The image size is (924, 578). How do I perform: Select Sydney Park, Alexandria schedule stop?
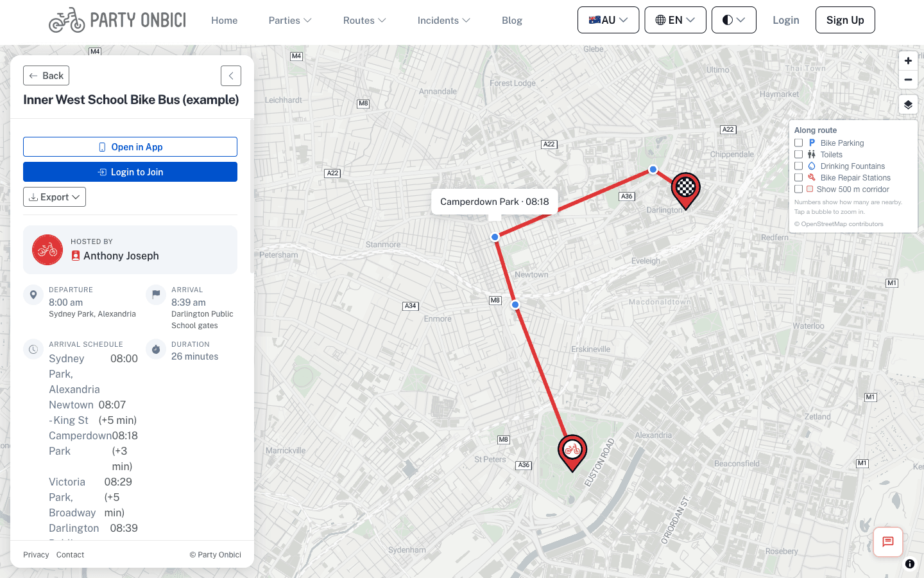coord(93,374)
